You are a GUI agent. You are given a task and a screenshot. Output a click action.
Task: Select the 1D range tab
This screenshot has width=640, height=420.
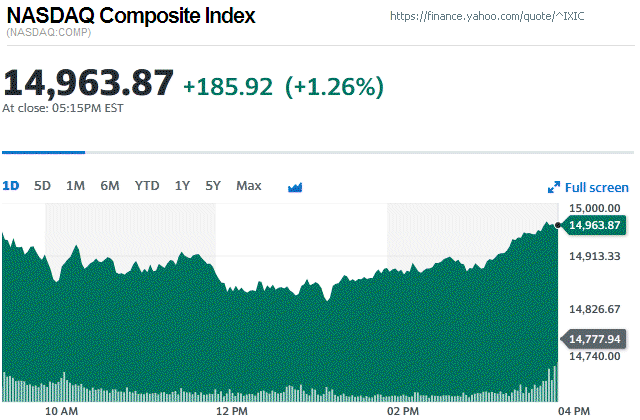tap(11, 186)
